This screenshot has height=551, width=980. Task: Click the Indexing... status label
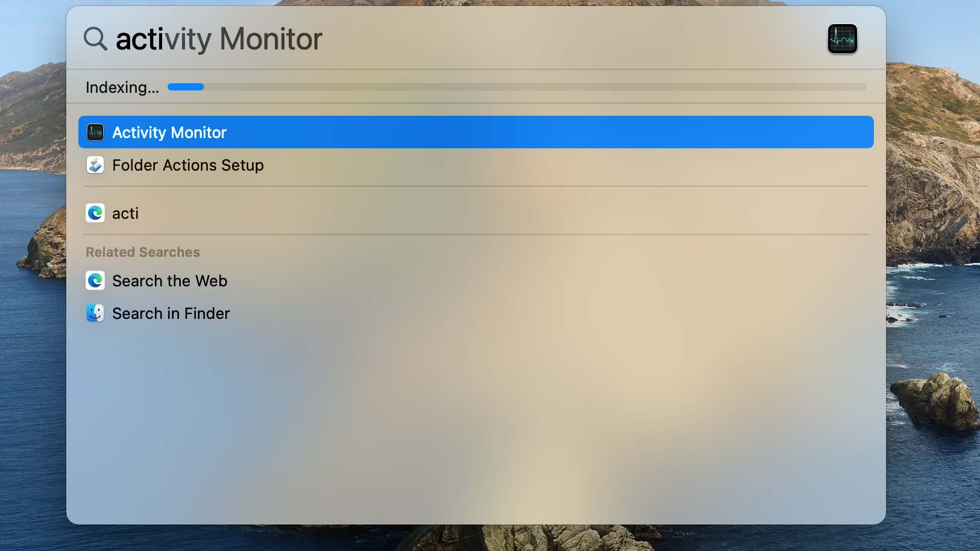[x=122, y=87]
